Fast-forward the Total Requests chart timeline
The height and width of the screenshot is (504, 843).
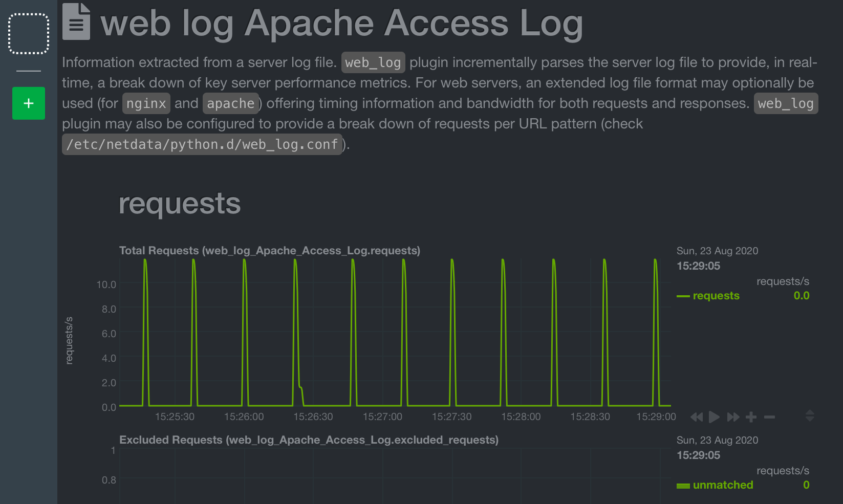click(x=733, y=417)
